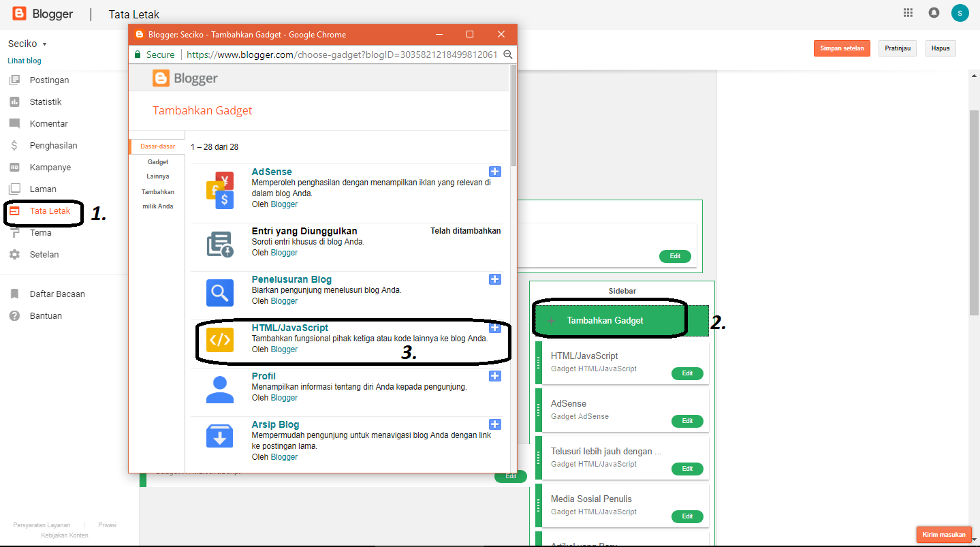Screen dimensions: 980x547
Task: Open the Persyaratan Layanan link
Action: coord(42,525)
